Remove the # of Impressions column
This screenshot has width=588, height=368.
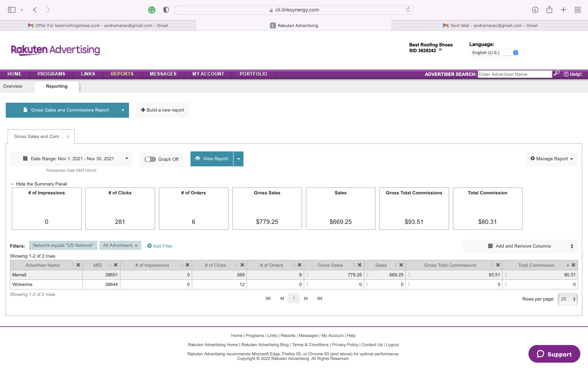tap(187, 265)
